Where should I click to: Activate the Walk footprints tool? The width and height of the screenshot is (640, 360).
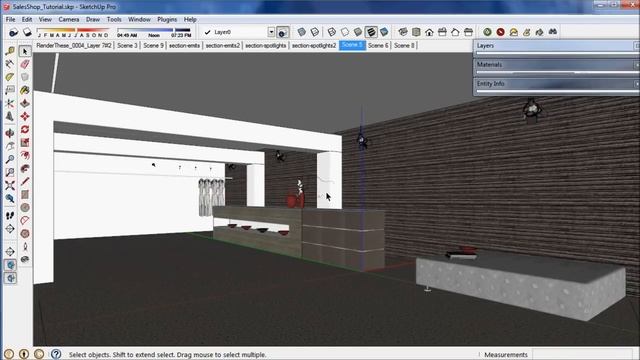tap(10, 215)
